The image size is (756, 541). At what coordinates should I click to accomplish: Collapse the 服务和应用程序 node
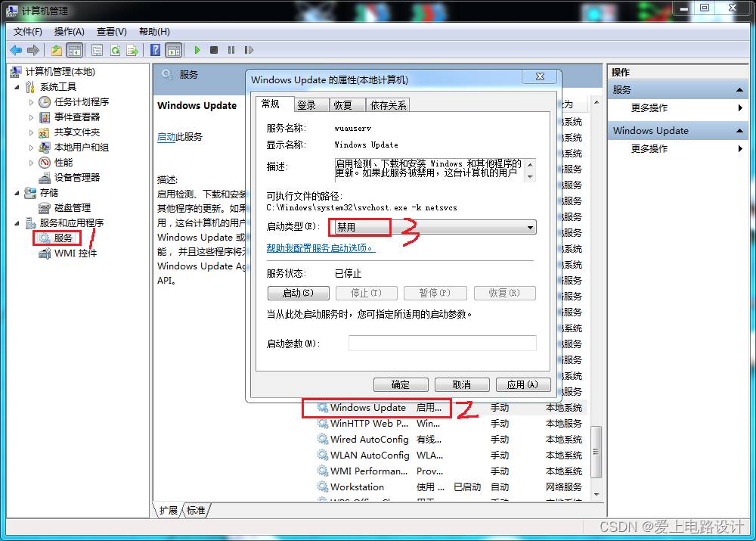17,223
